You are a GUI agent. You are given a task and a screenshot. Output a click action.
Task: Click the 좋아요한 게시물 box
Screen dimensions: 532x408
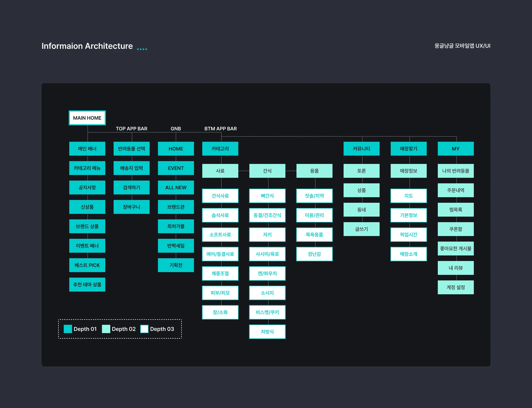pyautogui.click(x=456, y=249)
